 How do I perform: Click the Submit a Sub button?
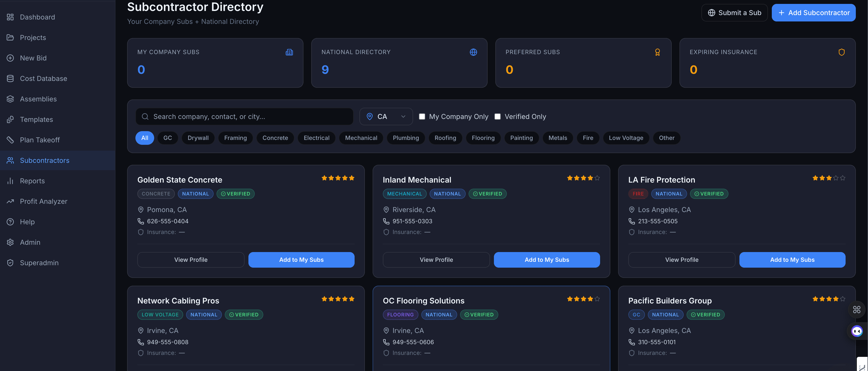coord(734,12)
